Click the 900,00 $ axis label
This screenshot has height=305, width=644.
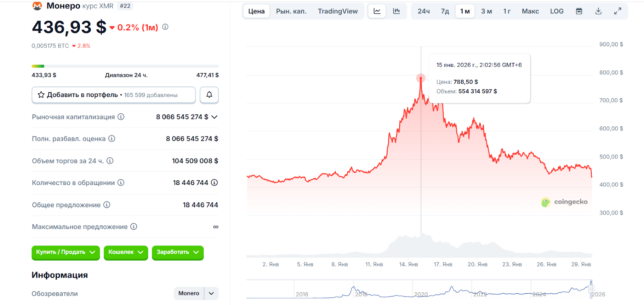pos(611,44)
